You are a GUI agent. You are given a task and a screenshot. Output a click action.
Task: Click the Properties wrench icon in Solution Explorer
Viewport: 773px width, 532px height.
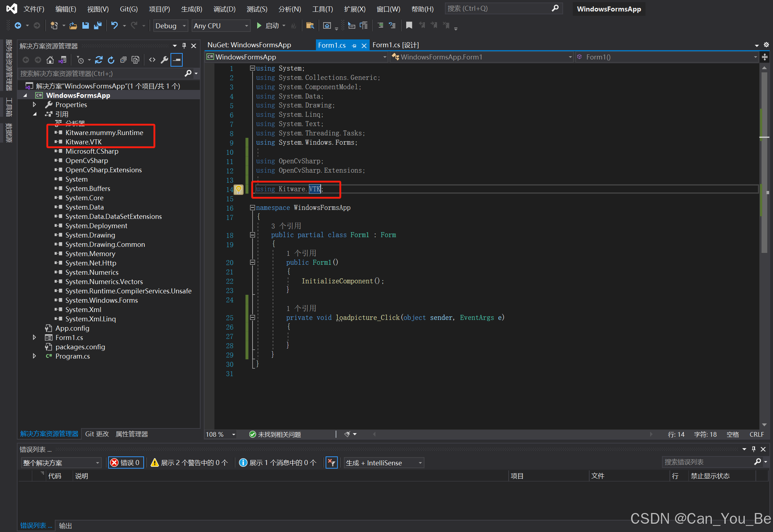coord(164,60)
